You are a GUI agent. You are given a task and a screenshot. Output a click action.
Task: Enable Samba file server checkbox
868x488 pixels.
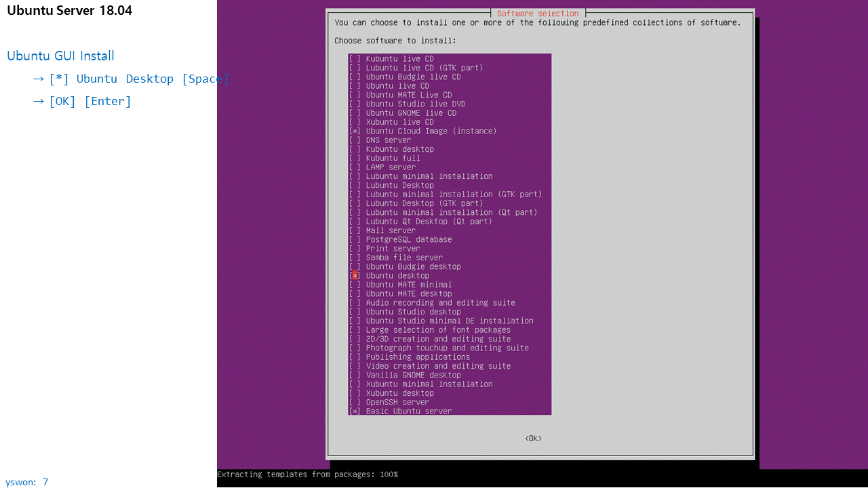pos(355,258)
